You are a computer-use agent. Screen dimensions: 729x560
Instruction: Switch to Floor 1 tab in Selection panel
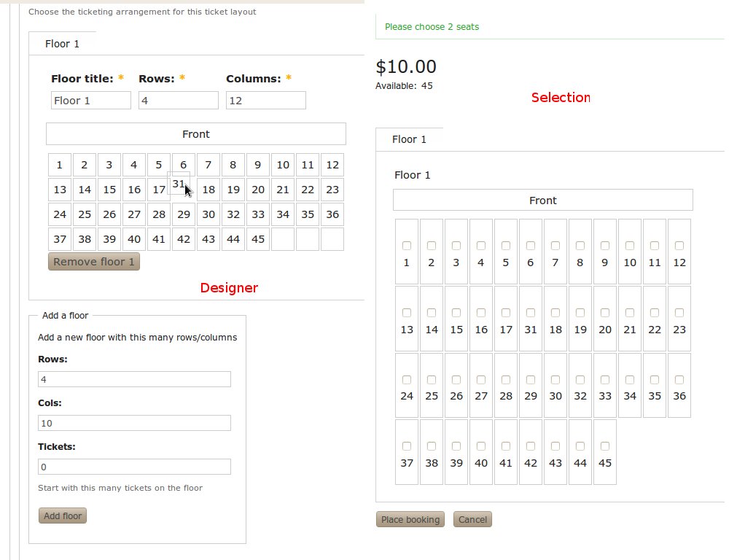point(409,139)
